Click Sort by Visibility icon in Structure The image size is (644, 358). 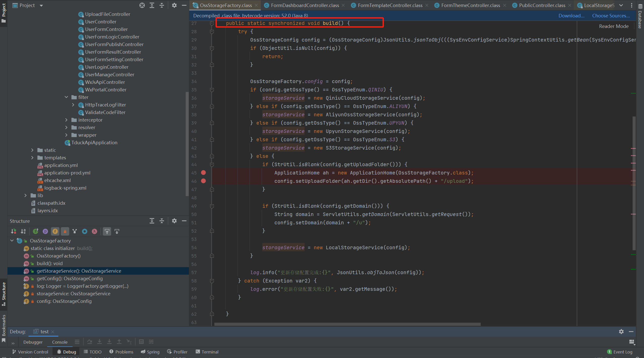(x=13, y=231)
